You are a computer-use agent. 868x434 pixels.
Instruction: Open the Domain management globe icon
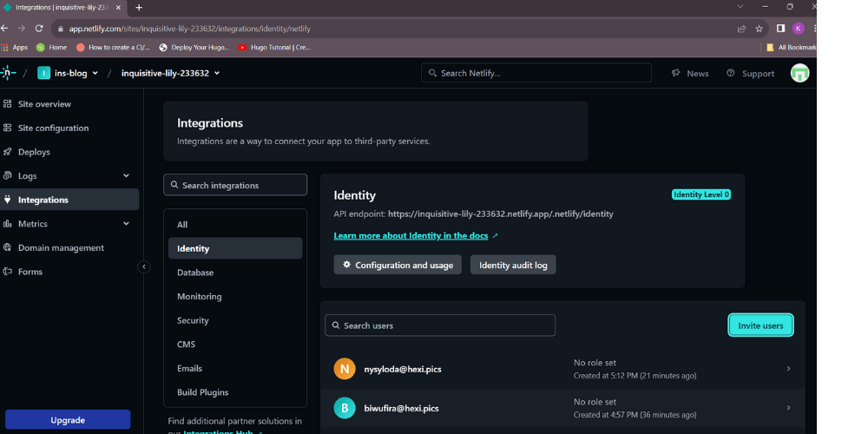(x=7, y=247)
